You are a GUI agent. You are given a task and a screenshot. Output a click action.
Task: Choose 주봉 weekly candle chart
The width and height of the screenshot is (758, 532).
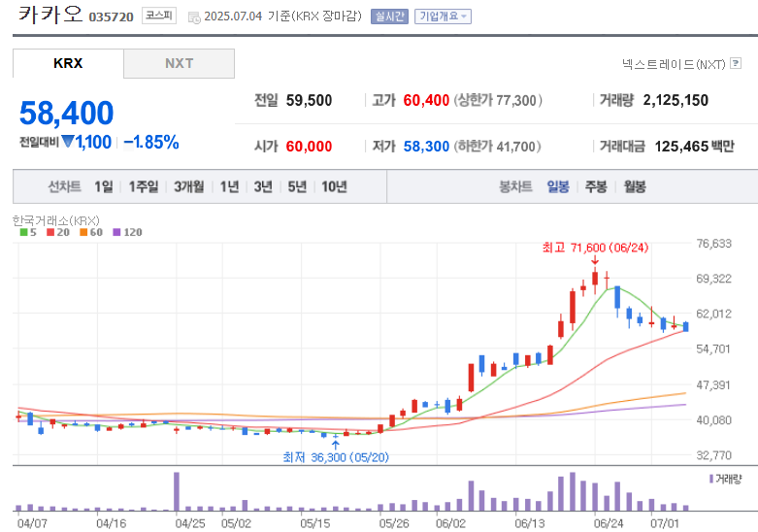pos(596,186)
